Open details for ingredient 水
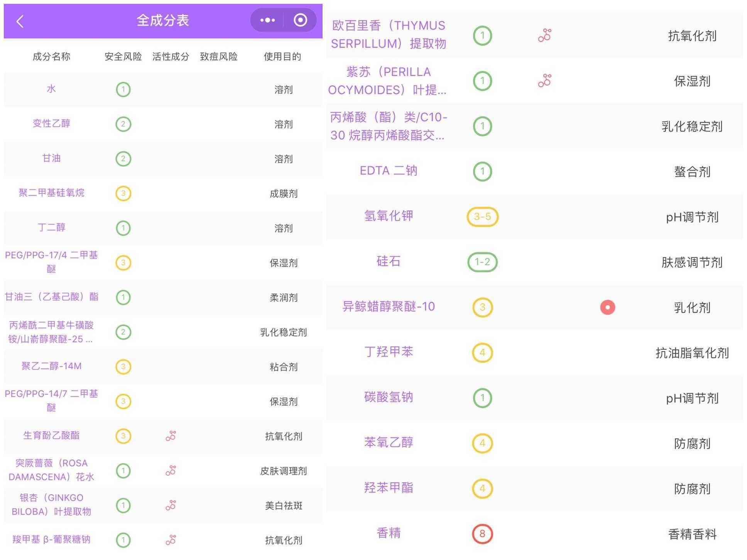This screenshot has width=747, height=560. (51, 89)
